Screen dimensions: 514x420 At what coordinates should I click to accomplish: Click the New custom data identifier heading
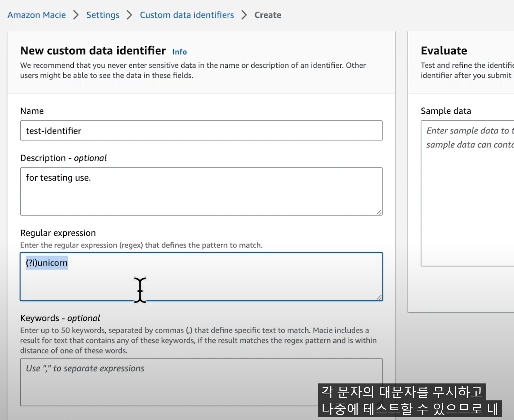pos(93,51)
